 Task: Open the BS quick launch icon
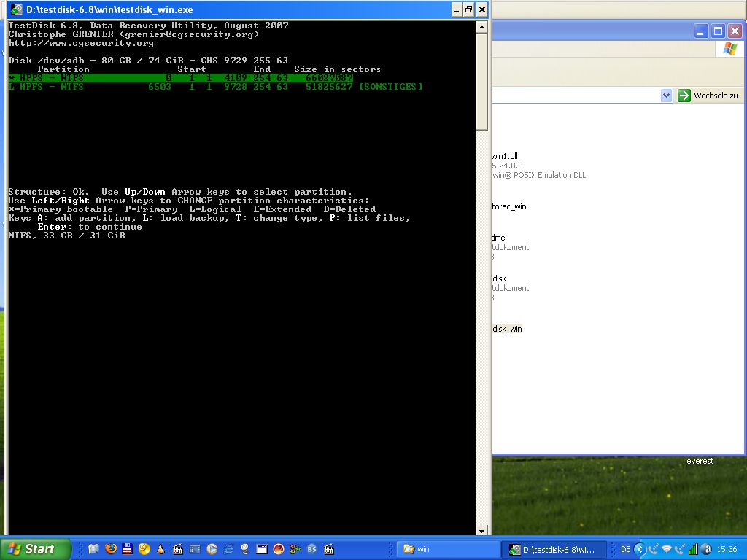(312, 549)
